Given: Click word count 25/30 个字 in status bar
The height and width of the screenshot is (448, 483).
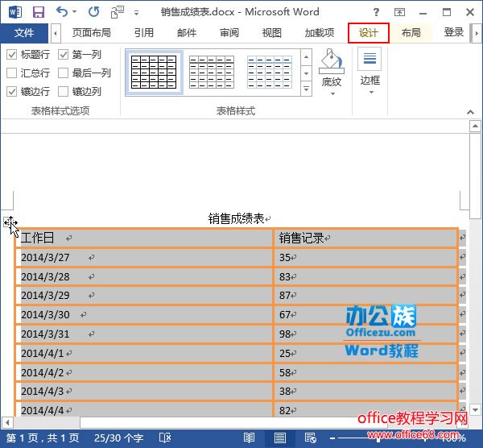Looking at the screenshot, I should pyautogui.click(x=119, y=438).
